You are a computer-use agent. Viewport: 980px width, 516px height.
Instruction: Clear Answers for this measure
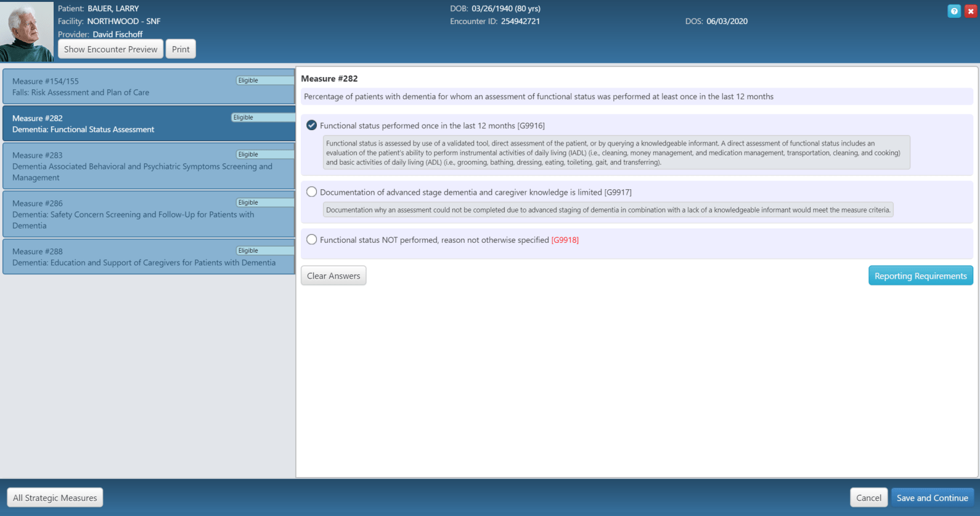(333, 276)
